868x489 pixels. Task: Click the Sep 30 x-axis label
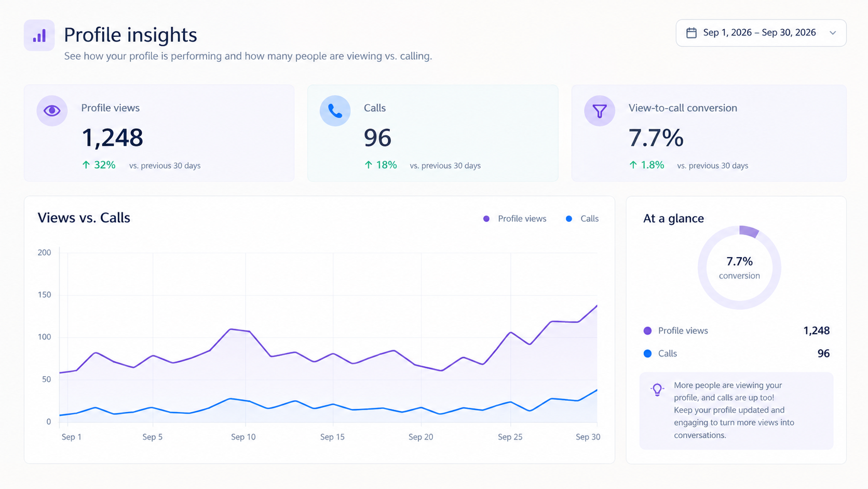pyautogui.click(x=588, y=437)
